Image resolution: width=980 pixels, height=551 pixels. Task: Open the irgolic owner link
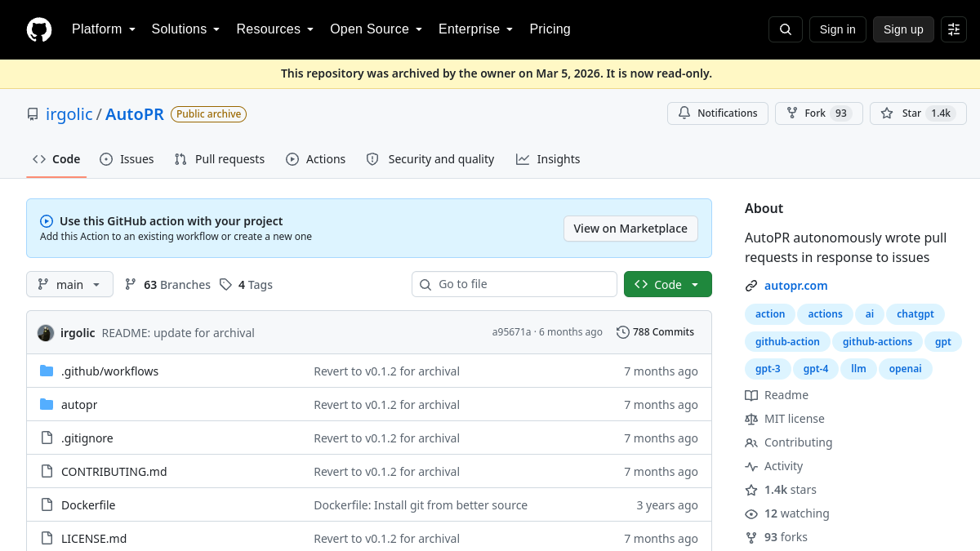tap(69, 114)
